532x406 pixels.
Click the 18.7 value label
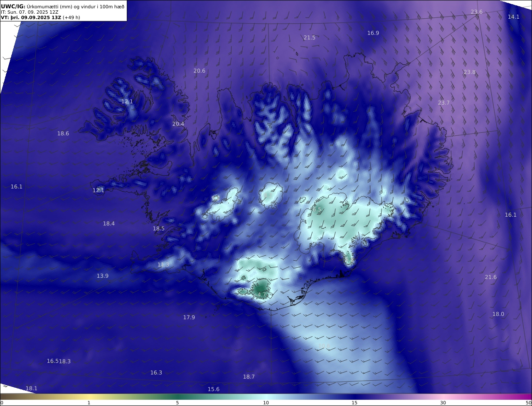coord(249,377)
